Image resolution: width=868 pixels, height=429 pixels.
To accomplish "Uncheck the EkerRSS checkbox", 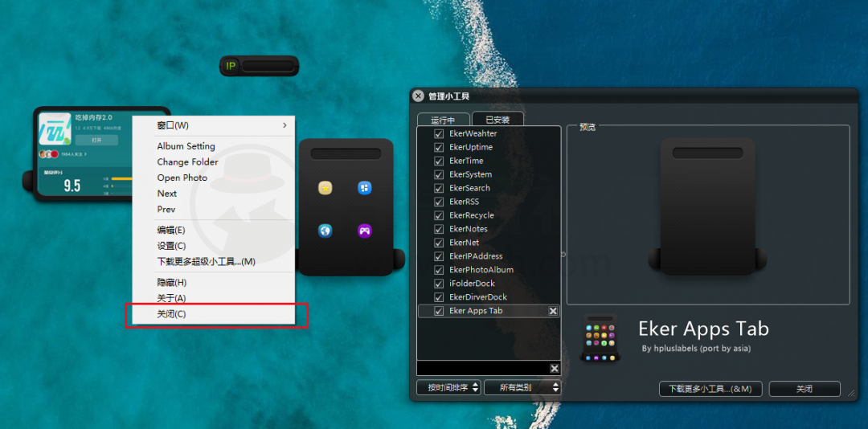I will (439, 202).
